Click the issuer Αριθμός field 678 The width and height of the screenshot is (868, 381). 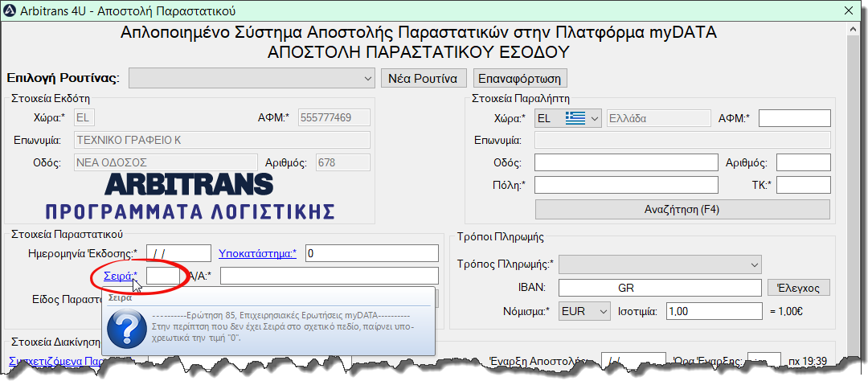coord(342,163)
